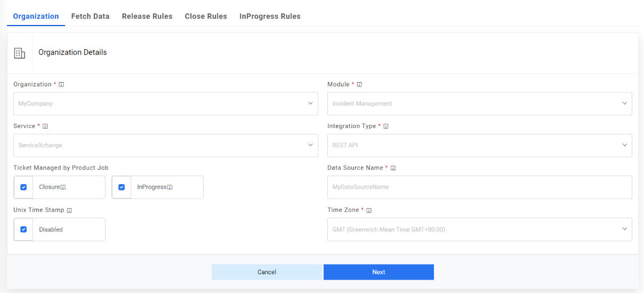
Task: Click the Organization Details building icon
Action: (x=20, y=53)
